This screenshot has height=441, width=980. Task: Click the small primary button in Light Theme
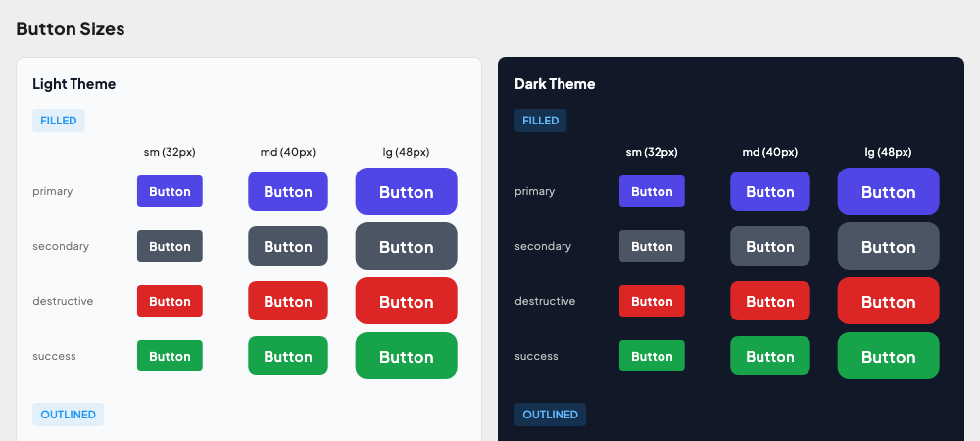(170, 191)
